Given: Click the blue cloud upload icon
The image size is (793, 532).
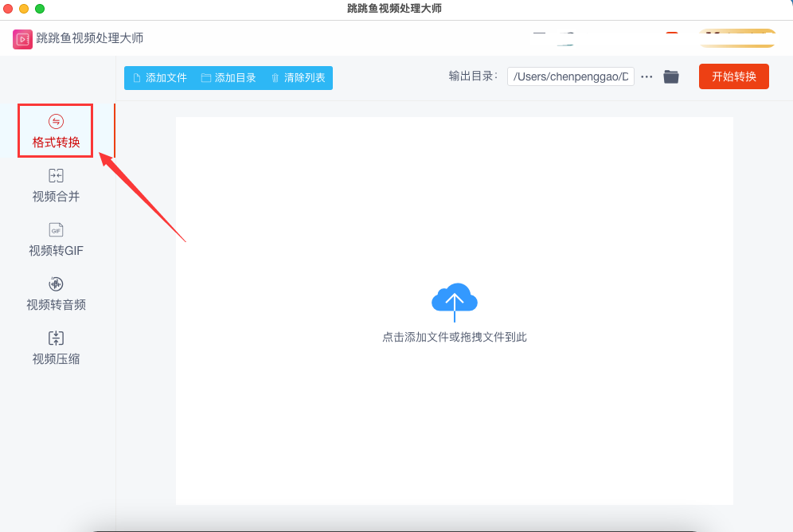Looking at the screenshot, I should (454, 300).
